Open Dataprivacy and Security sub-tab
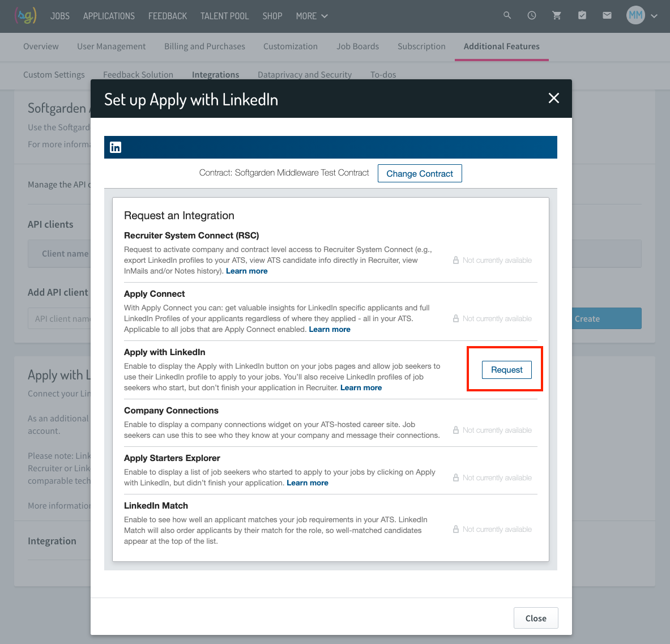 coord(305,74)
